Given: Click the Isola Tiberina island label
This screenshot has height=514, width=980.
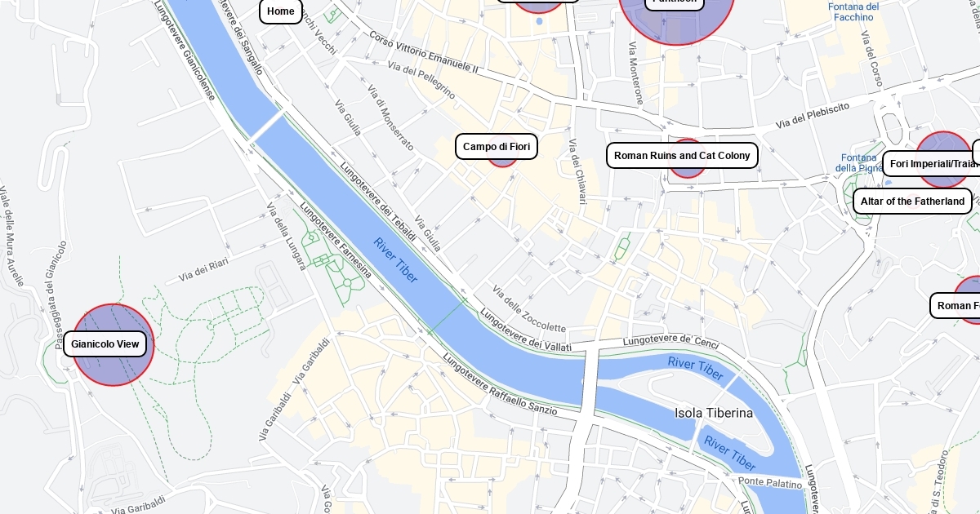Looking at the screenshot, I should (x=714, y=414).
